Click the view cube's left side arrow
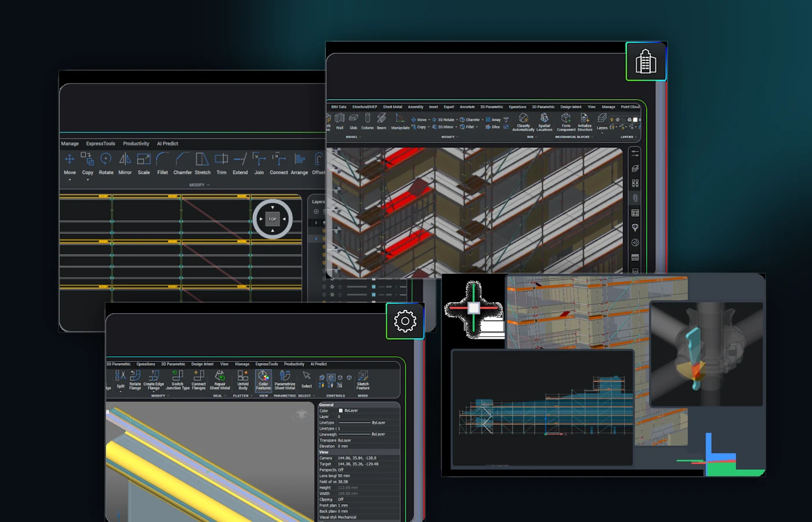812x522 pixels. click(x=261, y=219)
